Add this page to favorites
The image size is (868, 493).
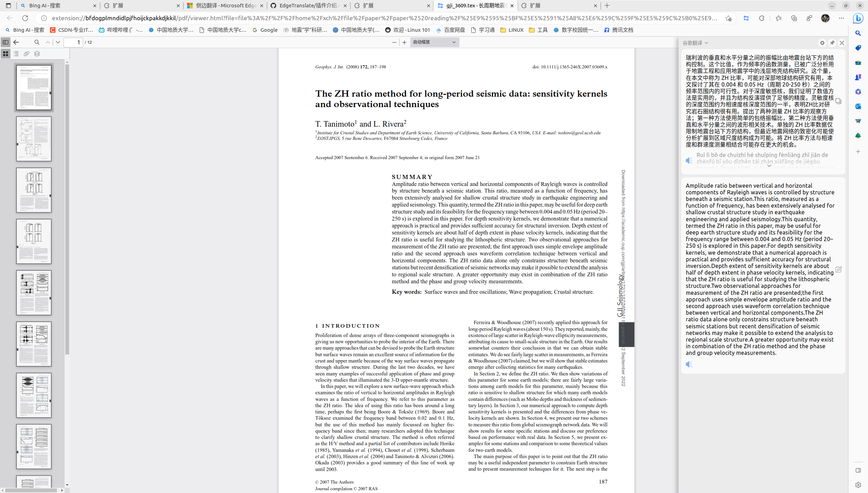tap(728, 18)
